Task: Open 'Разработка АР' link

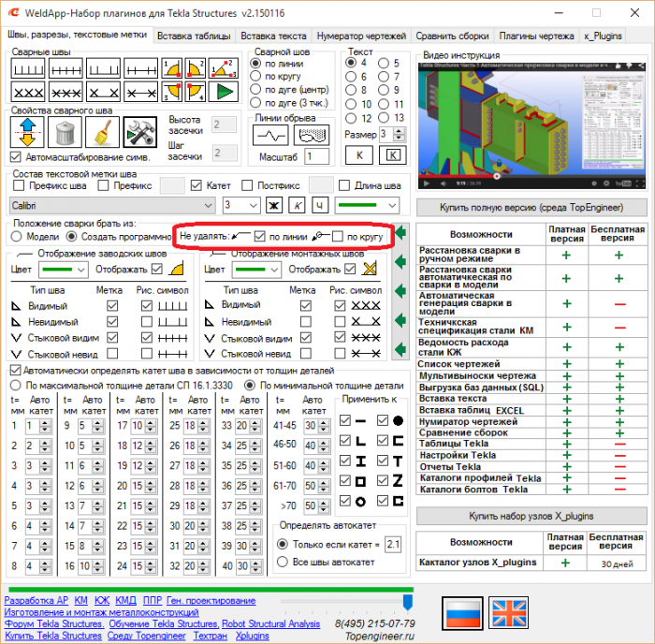Action: [36, 601]
